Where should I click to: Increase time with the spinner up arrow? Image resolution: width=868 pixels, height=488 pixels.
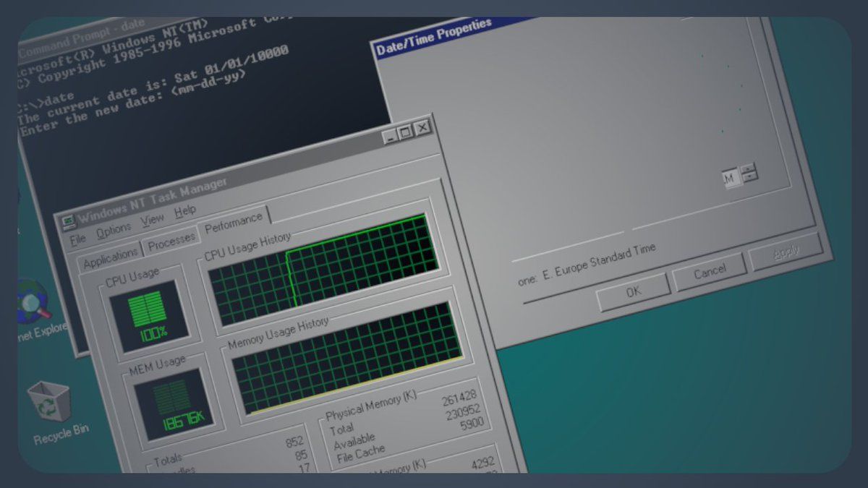(748, 168)
